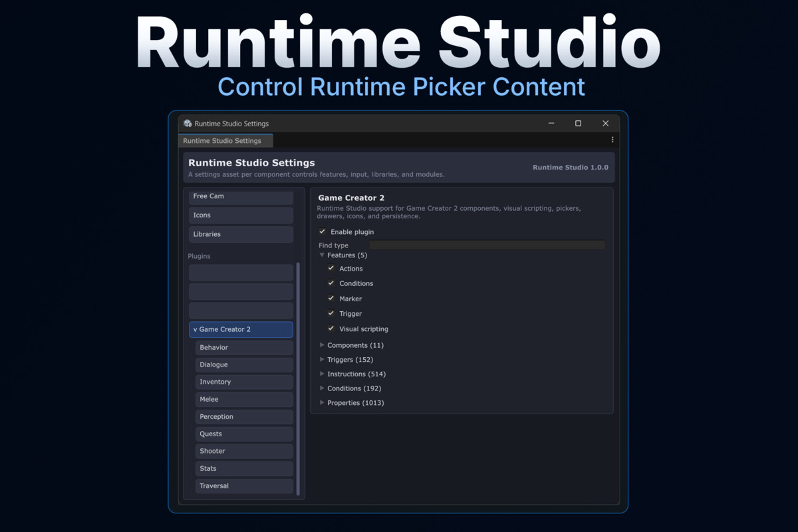Image resolution: width=798 pixels, height=532 pixels.
Task: Click the Find type search field
Action: click(x=487, y=245)
